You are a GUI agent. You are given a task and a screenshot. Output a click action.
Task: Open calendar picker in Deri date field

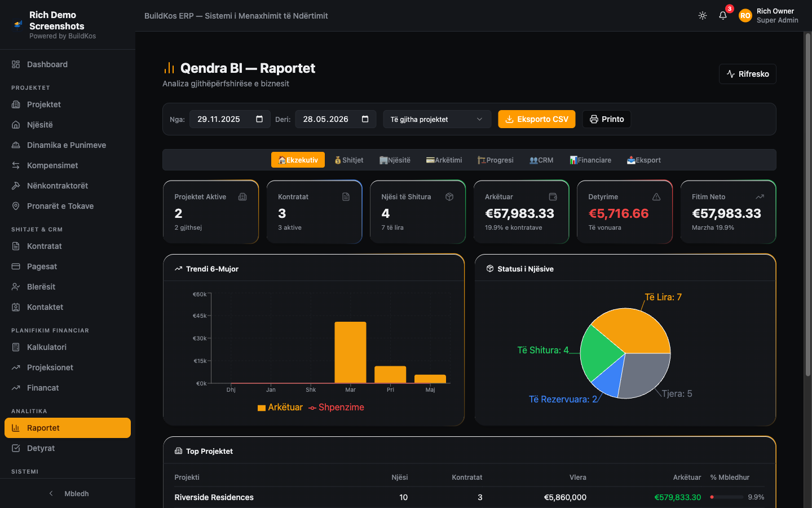pos(365,119)
